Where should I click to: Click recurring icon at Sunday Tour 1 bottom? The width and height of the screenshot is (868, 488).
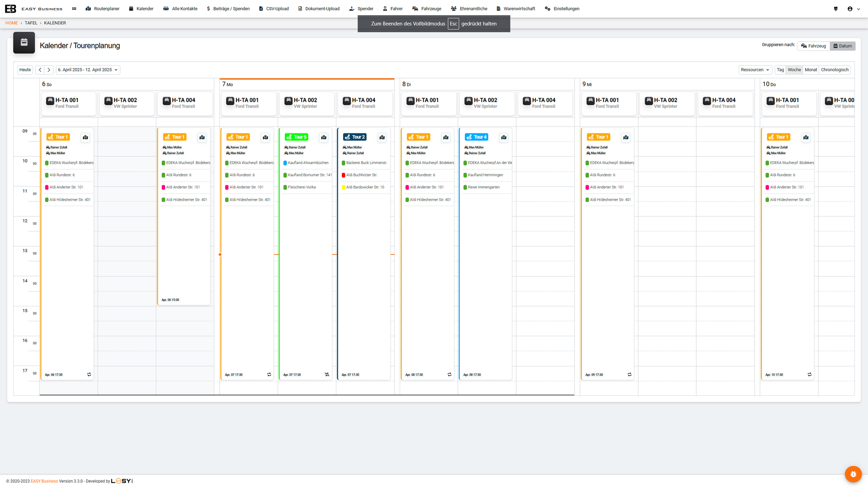(89, 375)
